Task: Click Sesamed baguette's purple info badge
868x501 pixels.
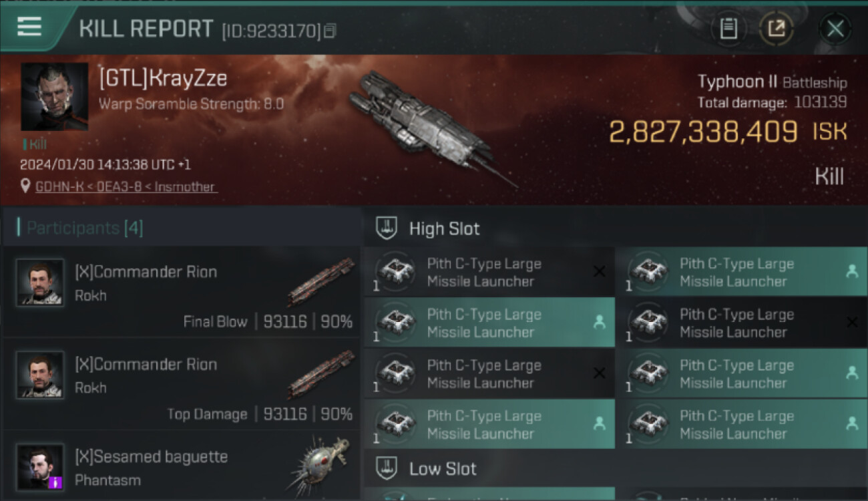Action: 56,482
